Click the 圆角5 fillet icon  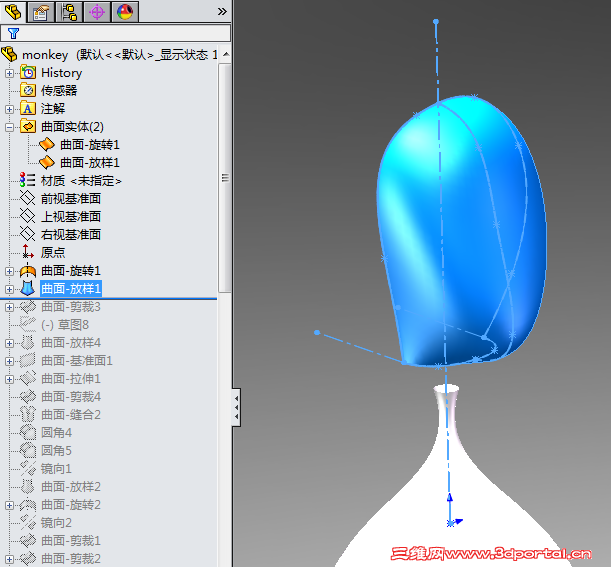28,450
